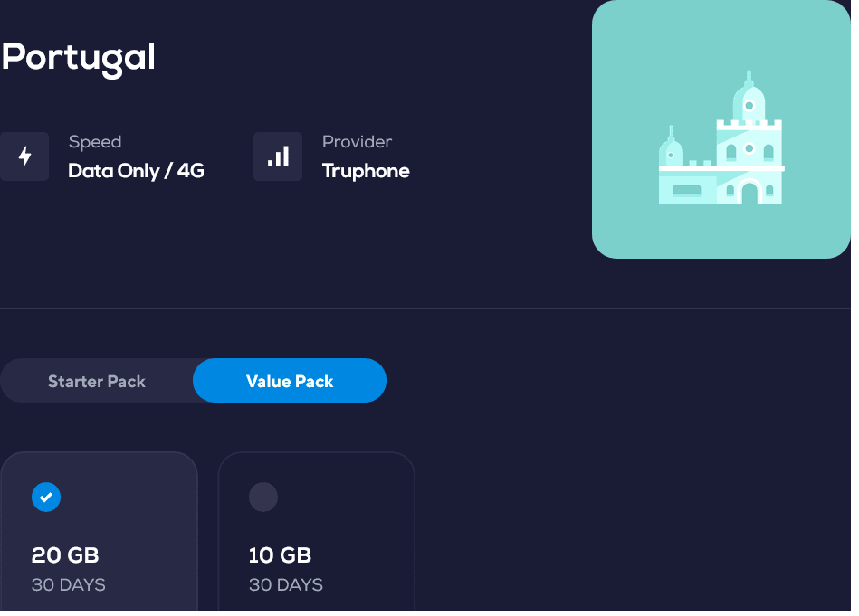Click 30 DAYS under the 10 GB plan
Viewport: 859px width, 616px height.
pos(286,584)
